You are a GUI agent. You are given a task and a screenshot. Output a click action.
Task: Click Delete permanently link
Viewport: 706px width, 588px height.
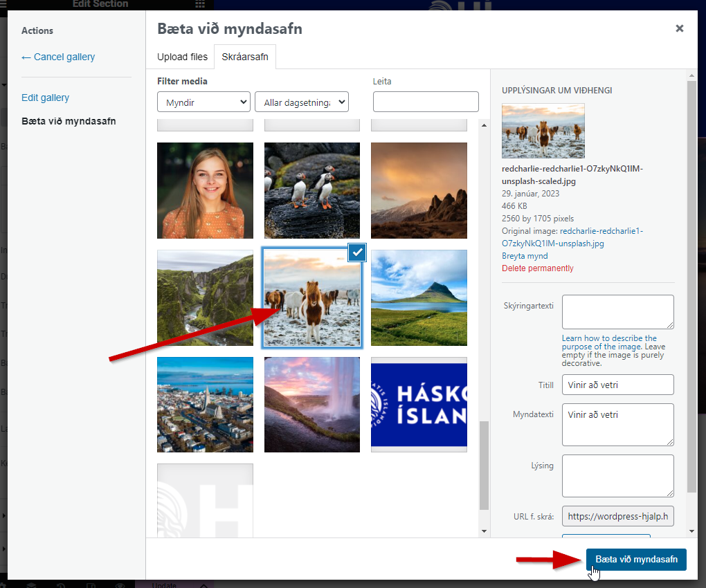[x=537, y=268]
